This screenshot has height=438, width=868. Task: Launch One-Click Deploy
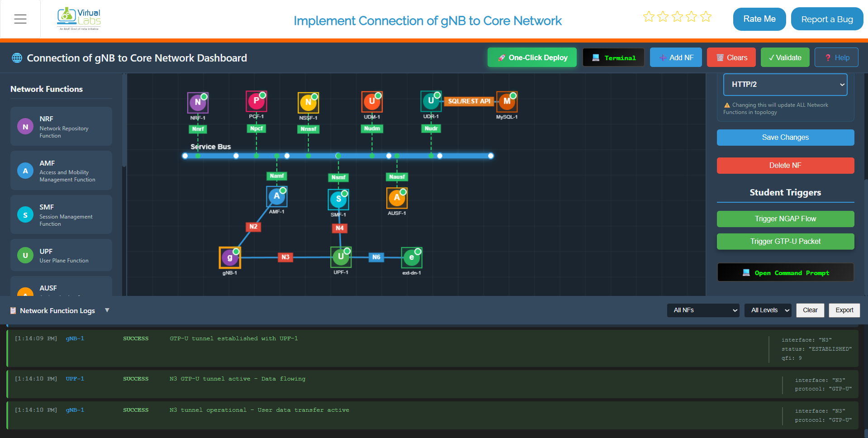tap(532, 57)
